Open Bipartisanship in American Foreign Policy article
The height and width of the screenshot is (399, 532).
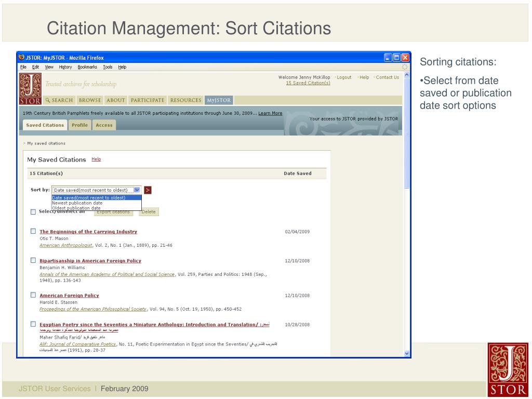coord(90,261)
